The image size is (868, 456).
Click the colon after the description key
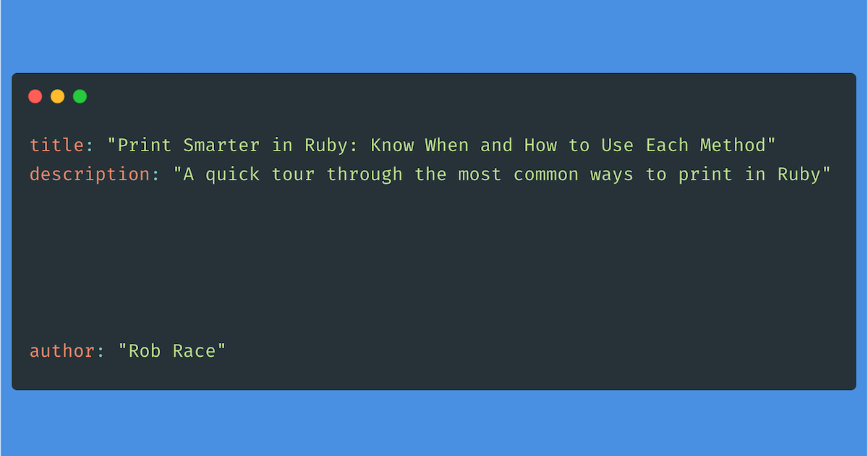(156, 175)
